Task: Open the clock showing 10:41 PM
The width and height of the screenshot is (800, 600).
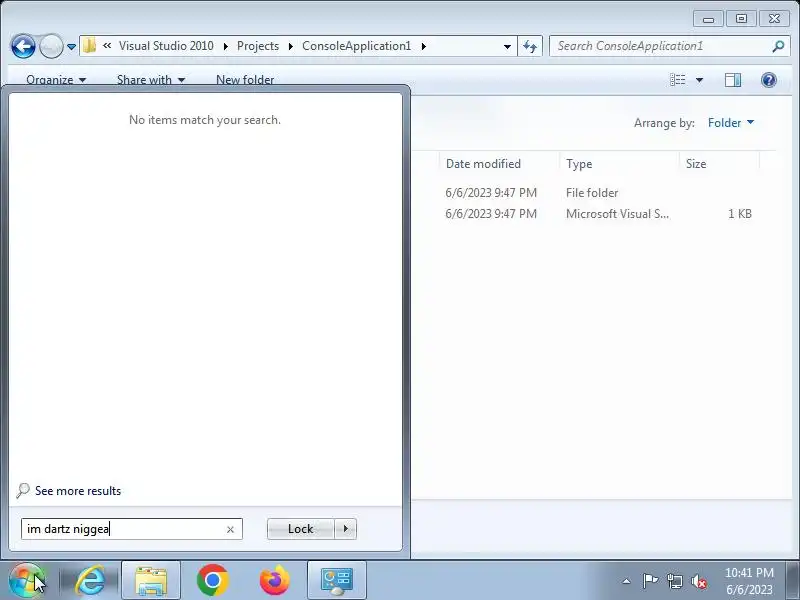Action: point(749,581)
